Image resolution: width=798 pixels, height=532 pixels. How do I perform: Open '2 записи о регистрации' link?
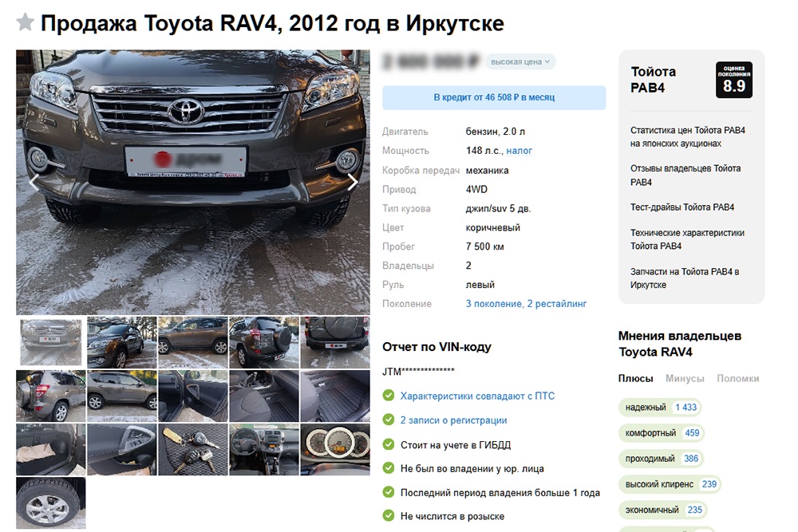tap(453, 420)
